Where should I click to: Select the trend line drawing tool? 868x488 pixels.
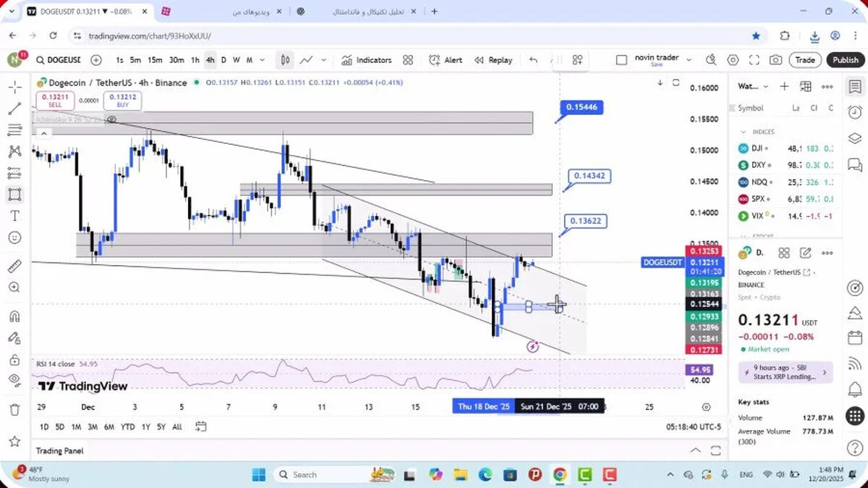(x=14, y=109)
